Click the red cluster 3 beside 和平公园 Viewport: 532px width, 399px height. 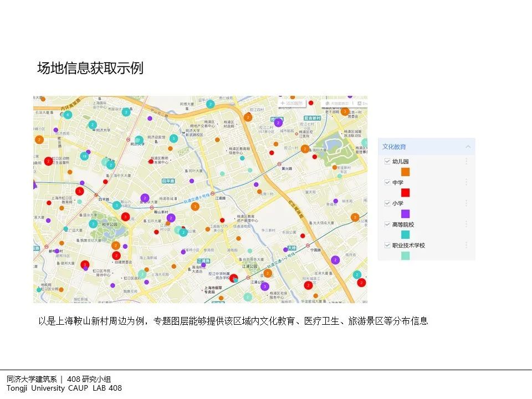tap(126, 217)
